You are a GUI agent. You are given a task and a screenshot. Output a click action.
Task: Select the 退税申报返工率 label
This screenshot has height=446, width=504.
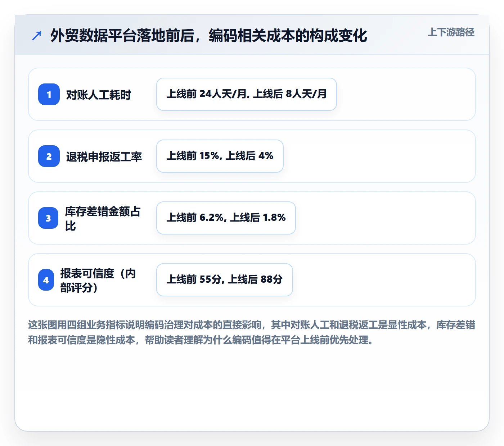pos(104,156)
